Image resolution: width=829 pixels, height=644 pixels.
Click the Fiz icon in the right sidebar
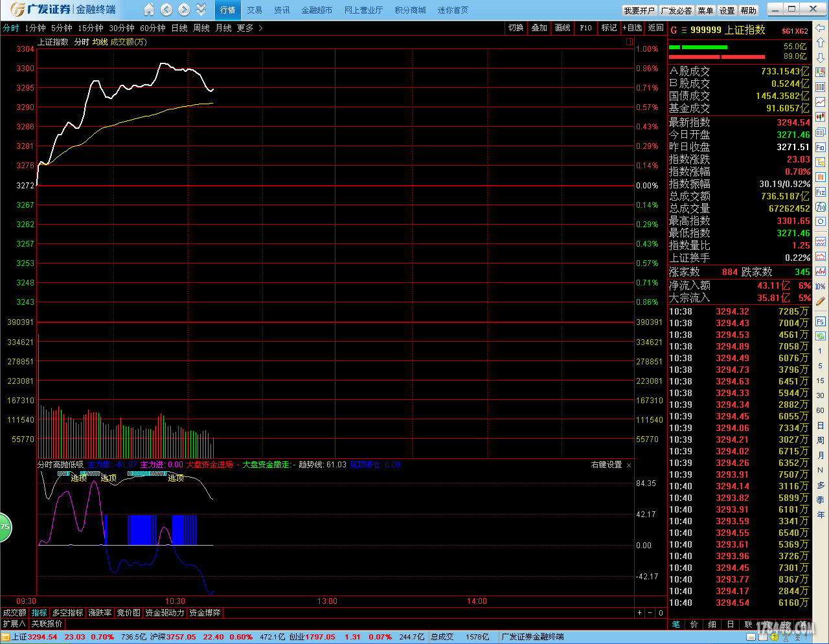821,192
